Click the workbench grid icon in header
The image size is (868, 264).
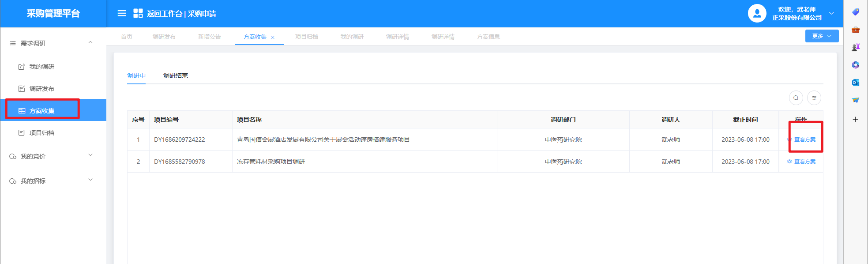tap(138, 13)
